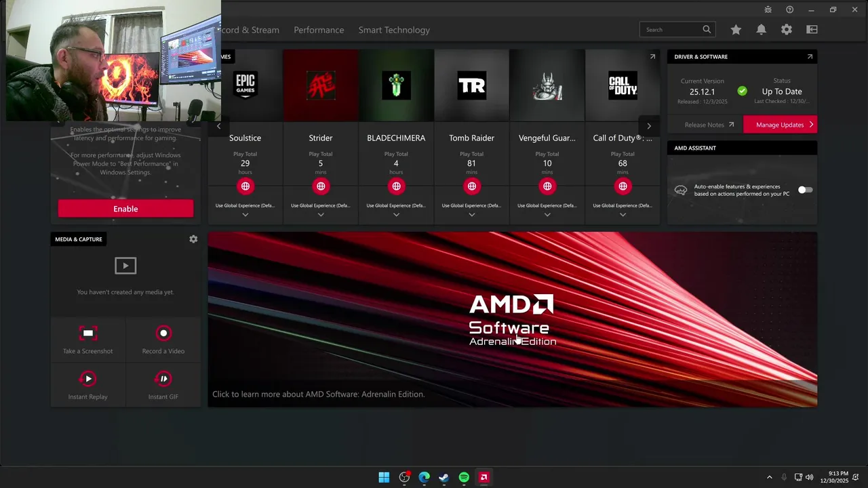Open the notifications bell icon
Image resolution: width=868 pixels, height=488 pixels.
(x=761, y=30)
